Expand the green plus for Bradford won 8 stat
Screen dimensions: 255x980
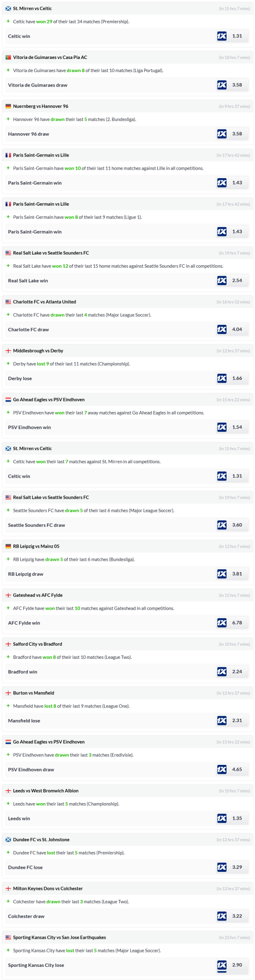[x=8, y=657]
